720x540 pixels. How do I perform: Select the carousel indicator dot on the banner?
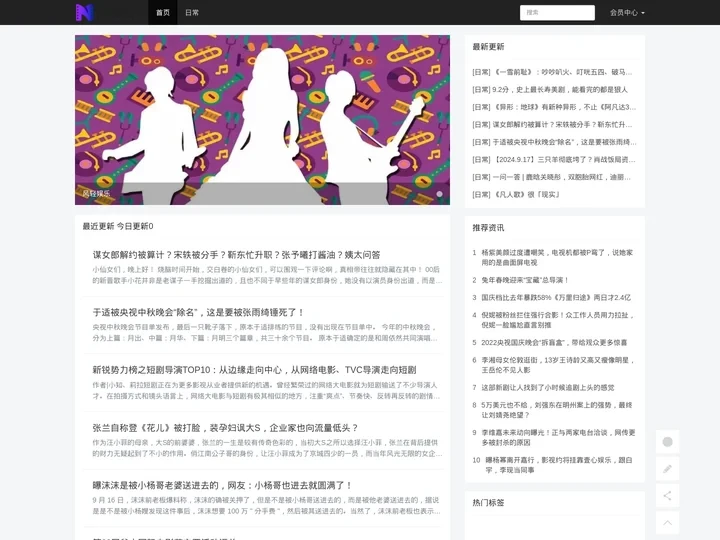coord(439,194)
